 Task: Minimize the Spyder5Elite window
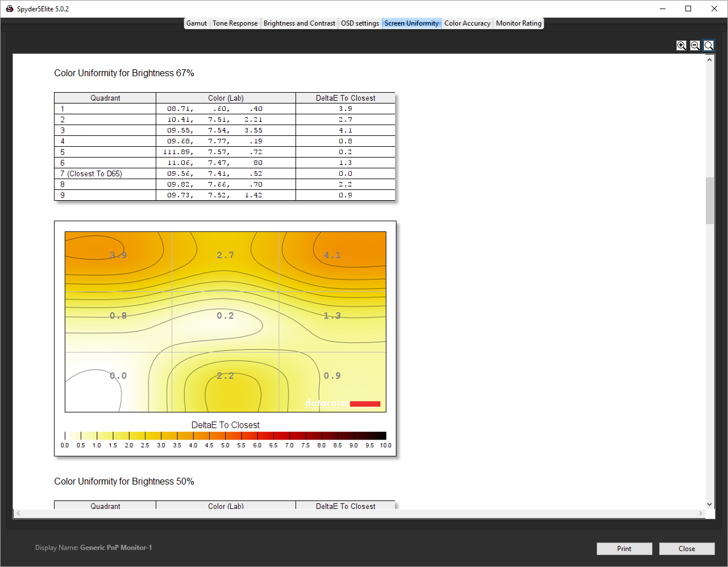[x=663, y=9]
